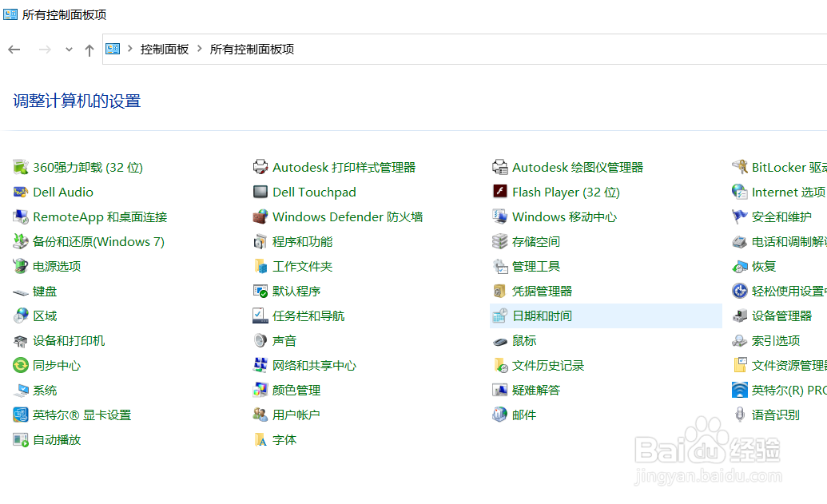Click the title bar control panel icon

pos(10,14)
